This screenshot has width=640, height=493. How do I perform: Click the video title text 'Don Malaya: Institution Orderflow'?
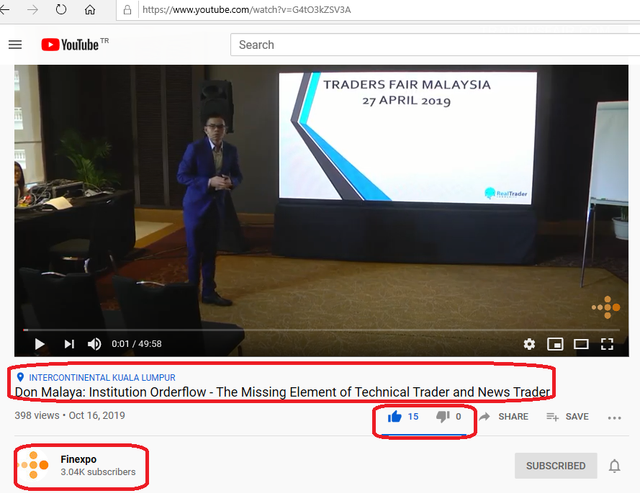pyautogui.click(x=110, y=392)
